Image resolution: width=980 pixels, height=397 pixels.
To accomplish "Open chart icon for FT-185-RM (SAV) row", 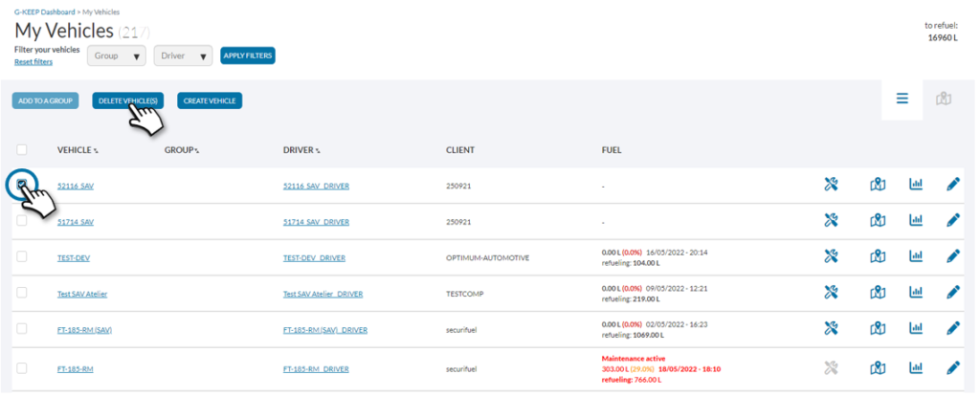I will tap(916, 329).
